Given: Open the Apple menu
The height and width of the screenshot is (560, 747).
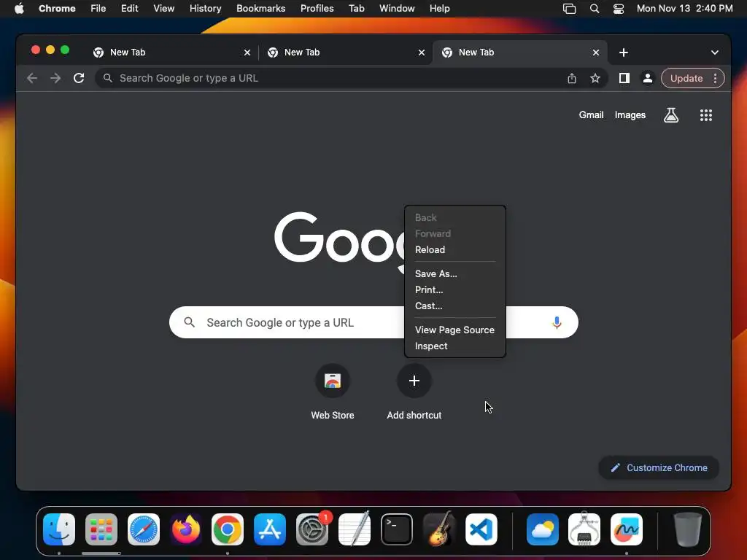Looking at the screenshot, I should (19, 9).
